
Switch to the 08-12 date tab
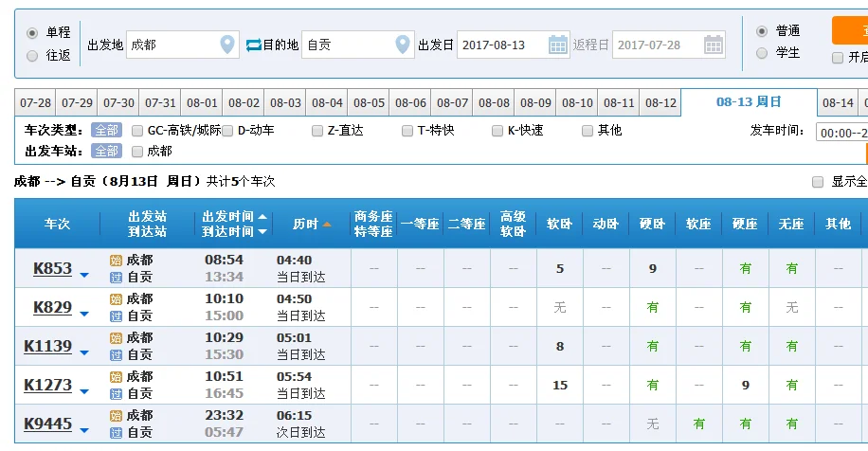[660, 103]
